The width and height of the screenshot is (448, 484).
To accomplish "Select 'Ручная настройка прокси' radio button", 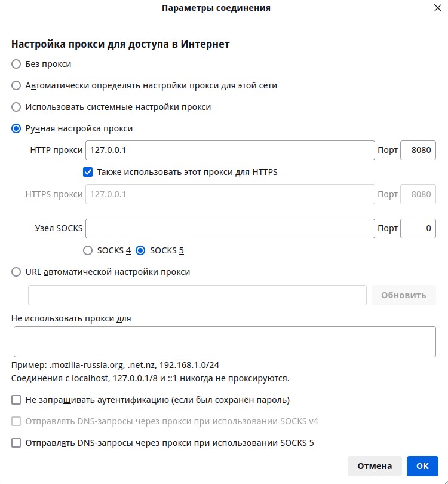I will tap(16, 128).
